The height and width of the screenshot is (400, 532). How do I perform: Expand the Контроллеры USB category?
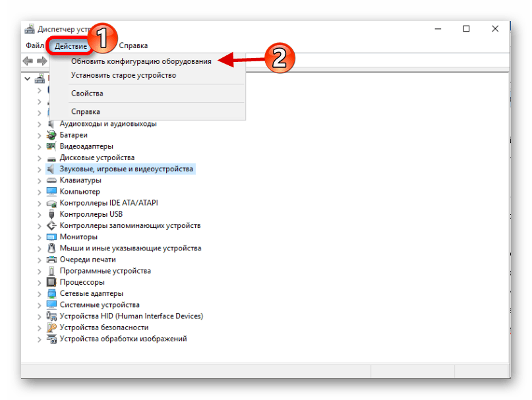[40, 215]
